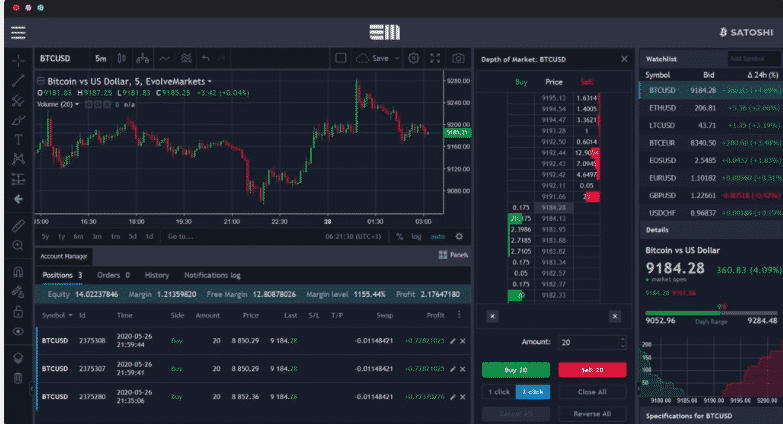Viewport: 783px width, 424px height.
Task: Open the Notifications log tab
Action: [212, 275]
